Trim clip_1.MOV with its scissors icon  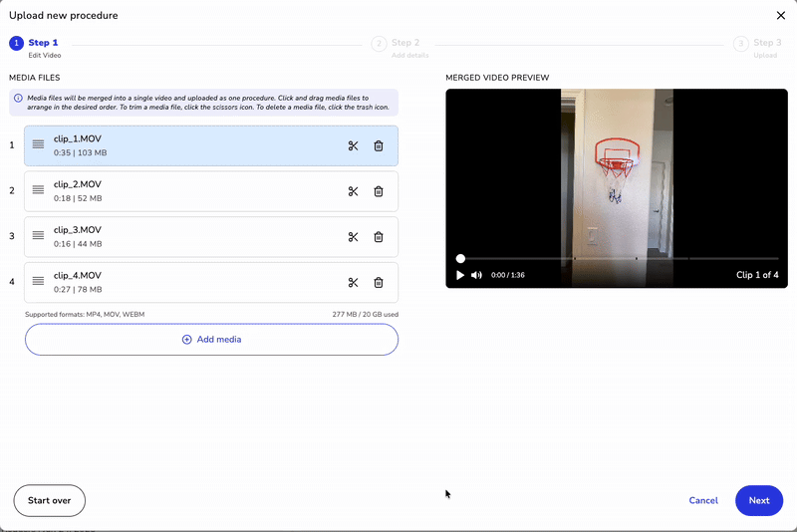pyautogui.click(x=353, y=145)
